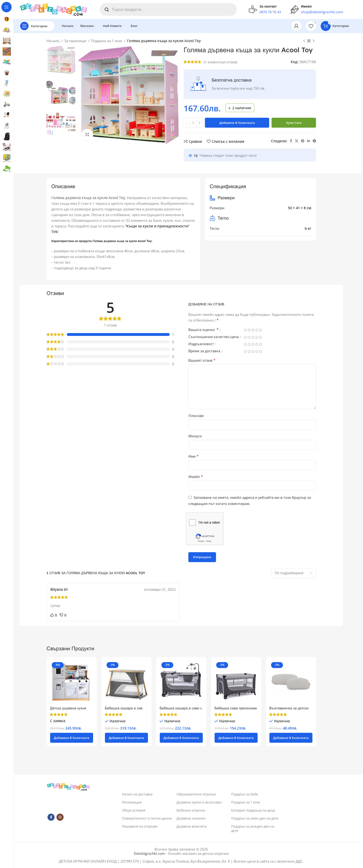Set the Вашата оценка star rating
The height and width of the screenshot is (868, 363).
click(x=253, y=330)
